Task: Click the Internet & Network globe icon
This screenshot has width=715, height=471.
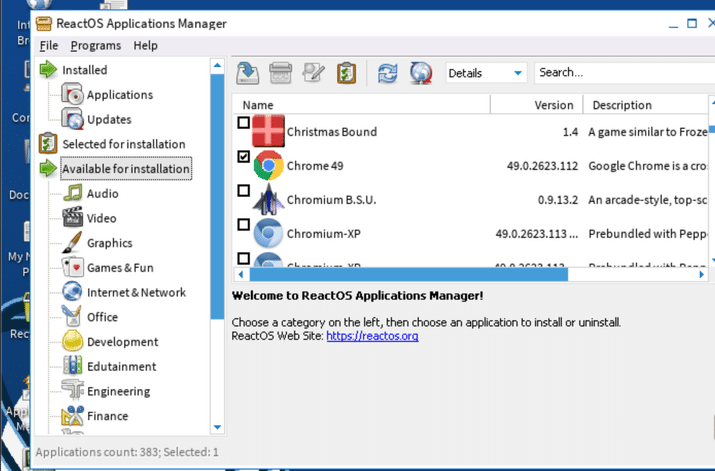Action: pyautogui.click(x=72, y=292)
